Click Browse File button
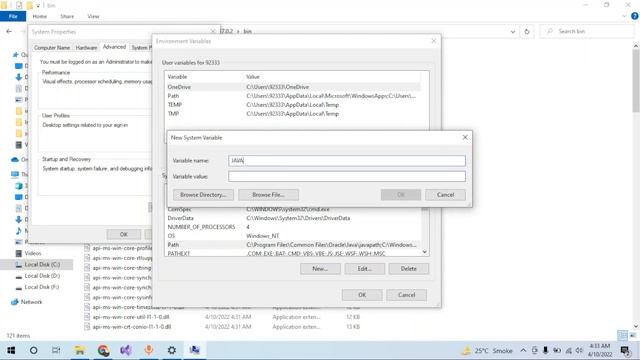This screenshot has height=360, width=640. point(268,195)
